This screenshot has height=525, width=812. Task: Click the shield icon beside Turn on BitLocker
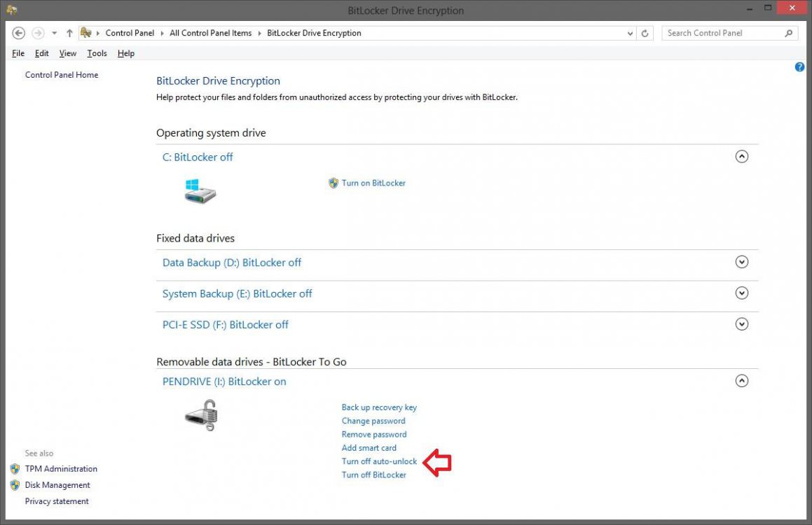point(333,183)
